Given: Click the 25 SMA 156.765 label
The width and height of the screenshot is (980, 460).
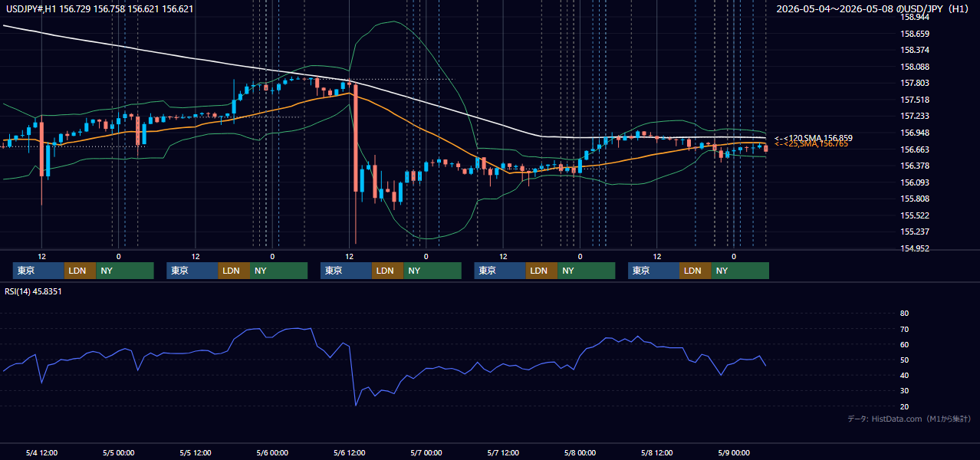Looking at the screenshot, I should tap(811, 144).
